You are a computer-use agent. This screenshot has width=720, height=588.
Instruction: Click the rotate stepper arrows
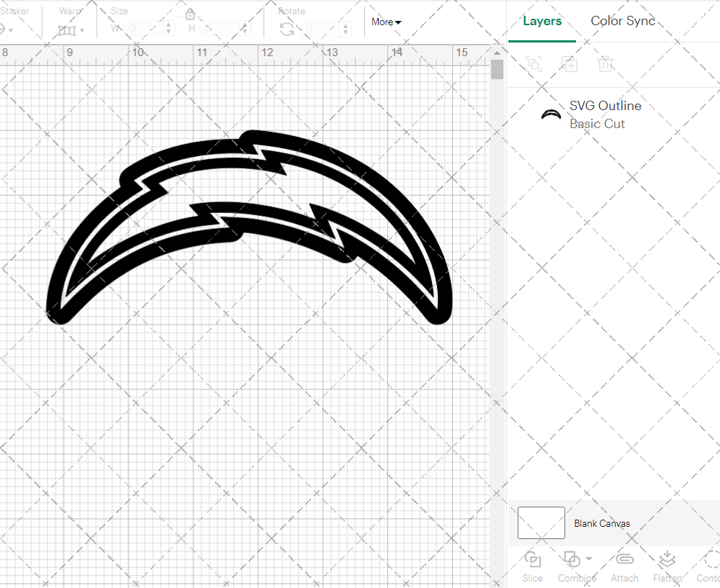point(346,29)
